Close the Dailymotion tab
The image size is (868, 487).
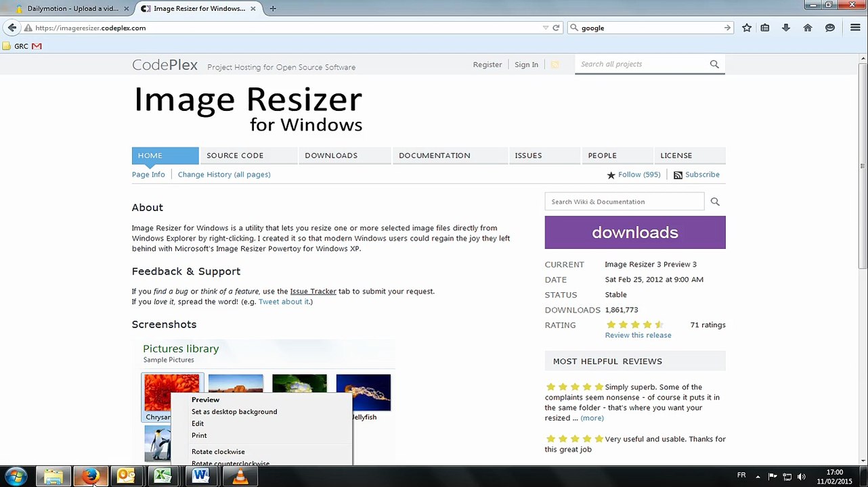pyautogui.click(x=126, y=9)
